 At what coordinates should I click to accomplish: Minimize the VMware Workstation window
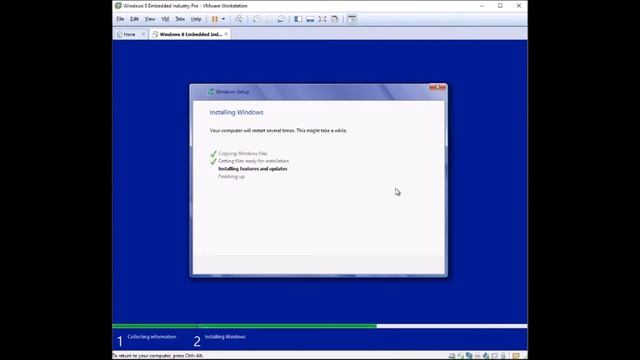tap(482, 6)
